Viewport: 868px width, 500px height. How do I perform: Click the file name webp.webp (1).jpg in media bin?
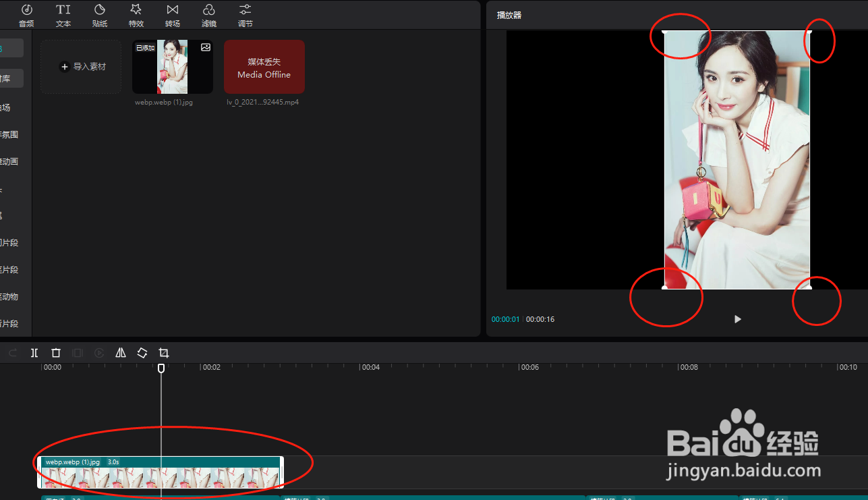(x=163, y=103)
